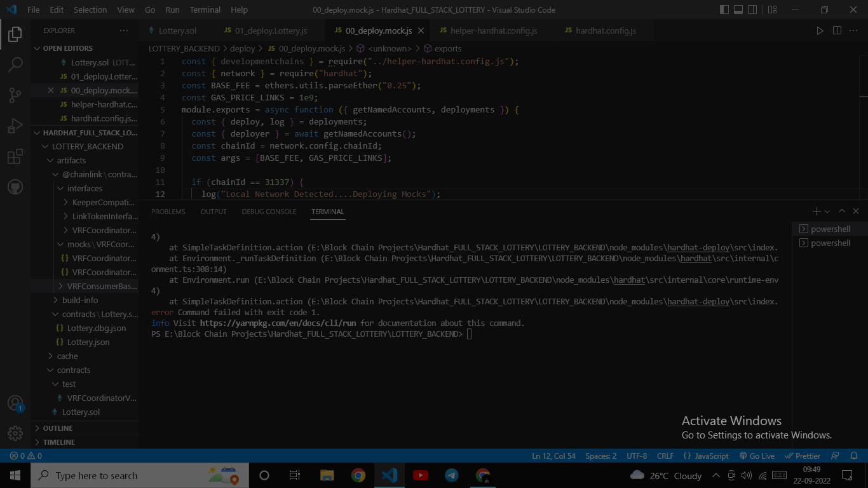Screen dimensions: 868x488
Task: Open the Help menu
Action: 239,10
